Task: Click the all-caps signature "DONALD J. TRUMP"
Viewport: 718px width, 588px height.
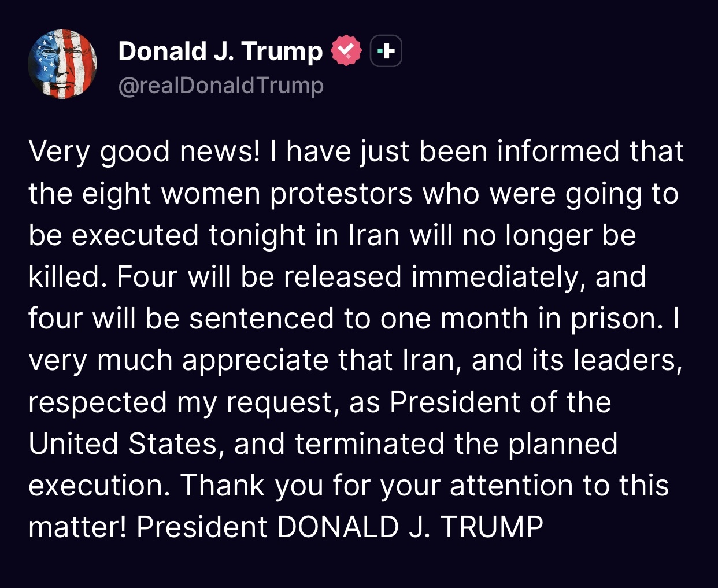Action: [410, 527]
